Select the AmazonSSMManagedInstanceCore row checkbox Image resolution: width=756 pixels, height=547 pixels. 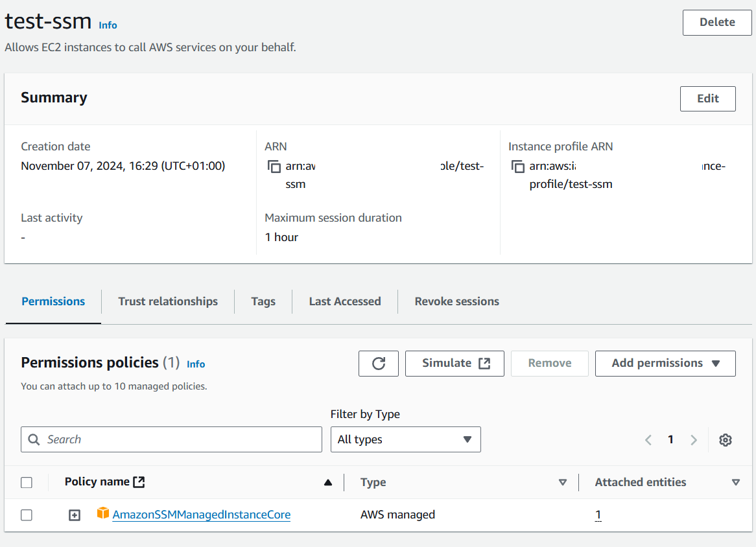(x=27, y=515)
